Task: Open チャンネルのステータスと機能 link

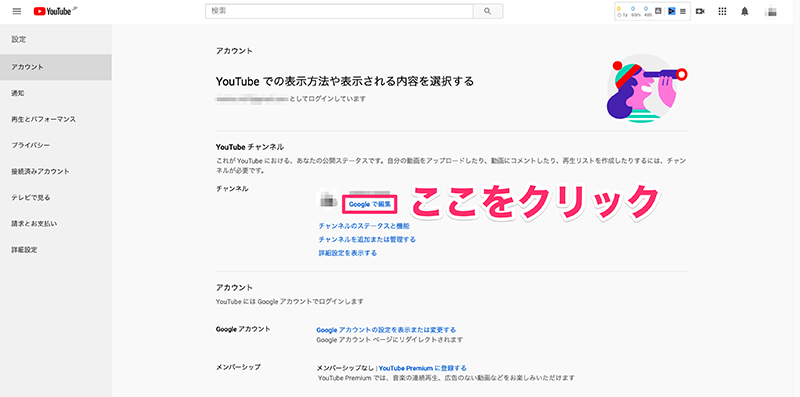Action: [364, 226]
